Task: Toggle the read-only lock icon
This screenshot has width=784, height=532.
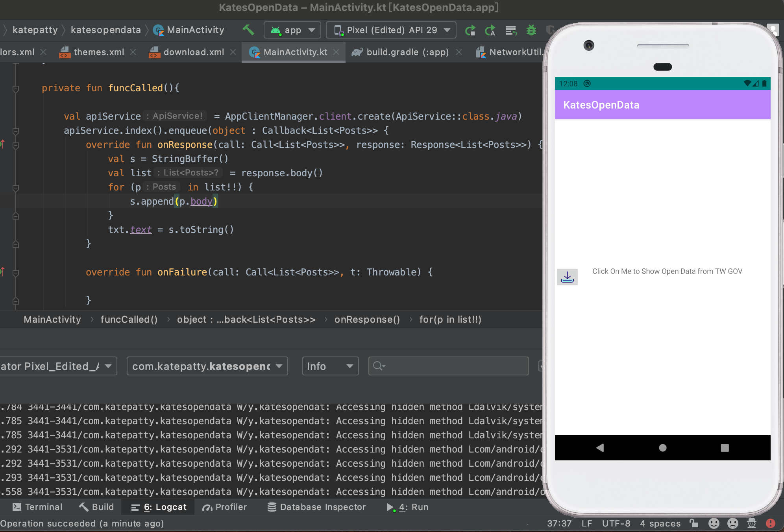Action: point(694,523)
